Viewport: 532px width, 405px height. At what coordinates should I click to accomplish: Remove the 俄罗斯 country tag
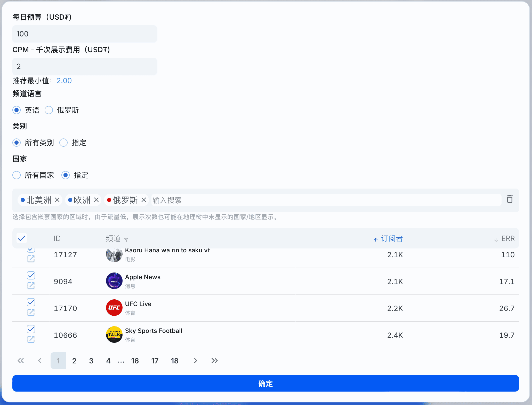point(144,200)
